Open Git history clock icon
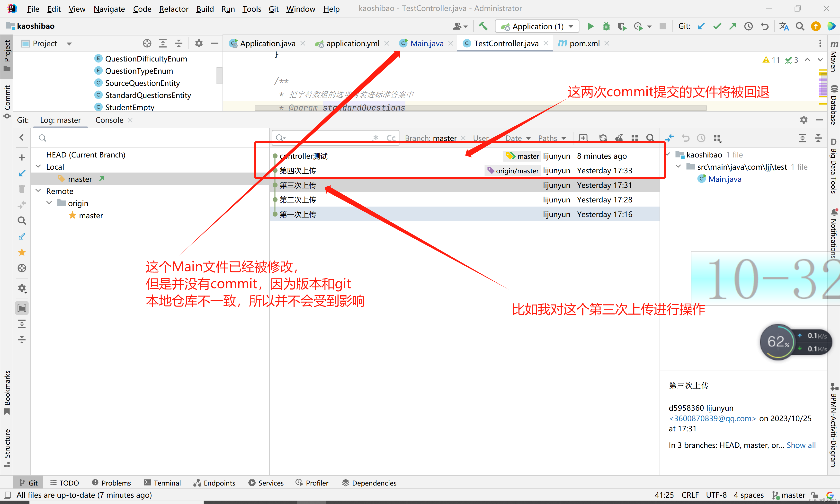The image size is (840, 504). pos(748,26)
